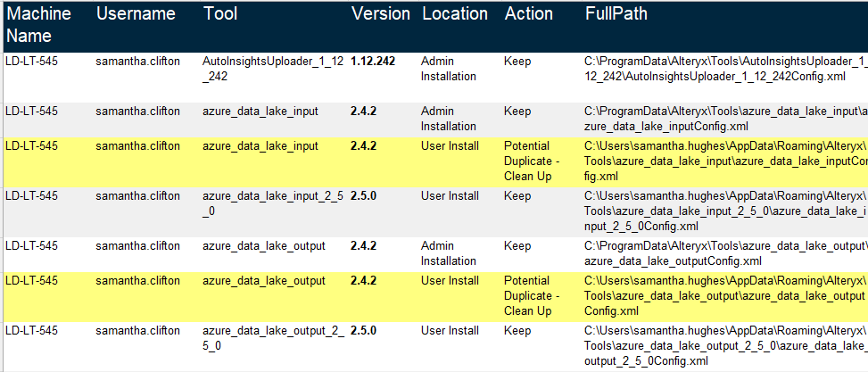The height and width of the screenshot is (372, 868).
Task: Click the last row's User Install cell
Action: pyautogui.click(x=450, y=330)
